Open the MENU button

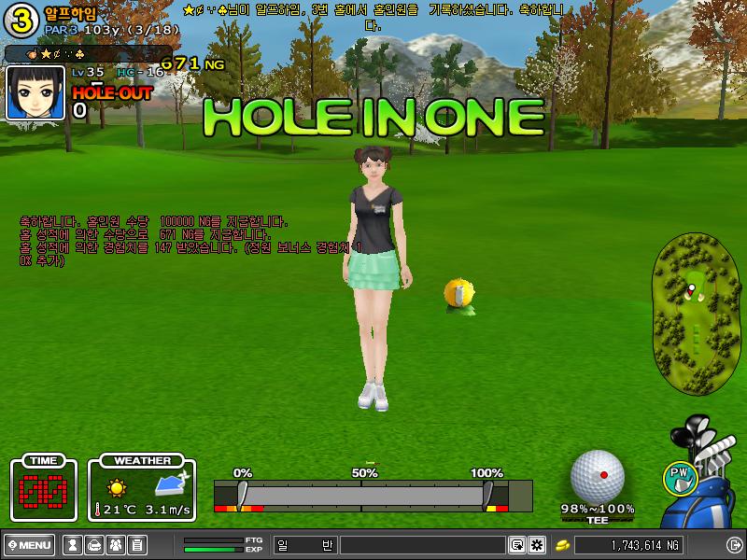click(30, 545)
